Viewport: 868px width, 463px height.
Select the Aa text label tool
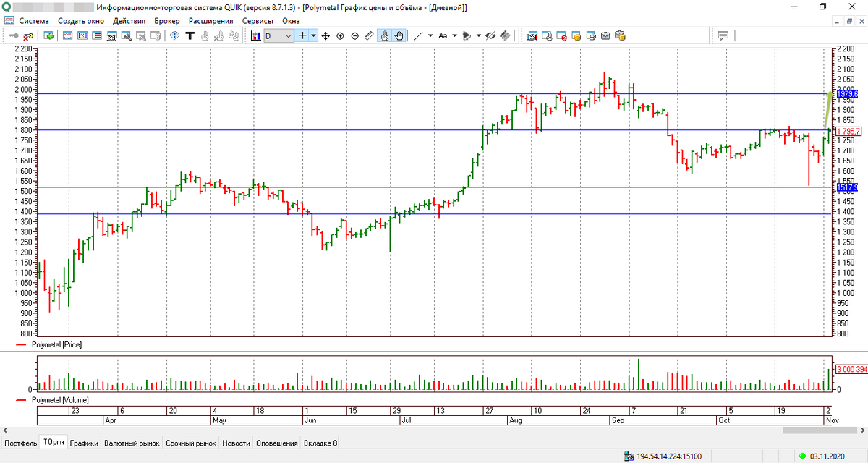pos(443,35)
